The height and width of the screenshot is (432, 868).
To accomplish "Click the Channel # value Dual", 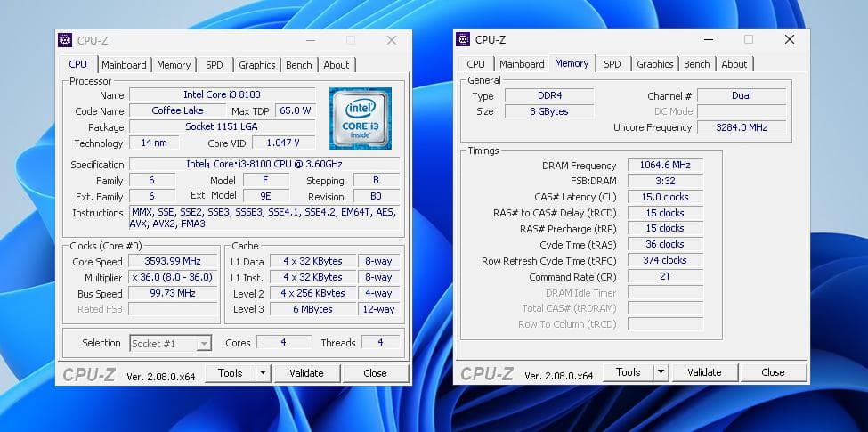I will 742,95.
